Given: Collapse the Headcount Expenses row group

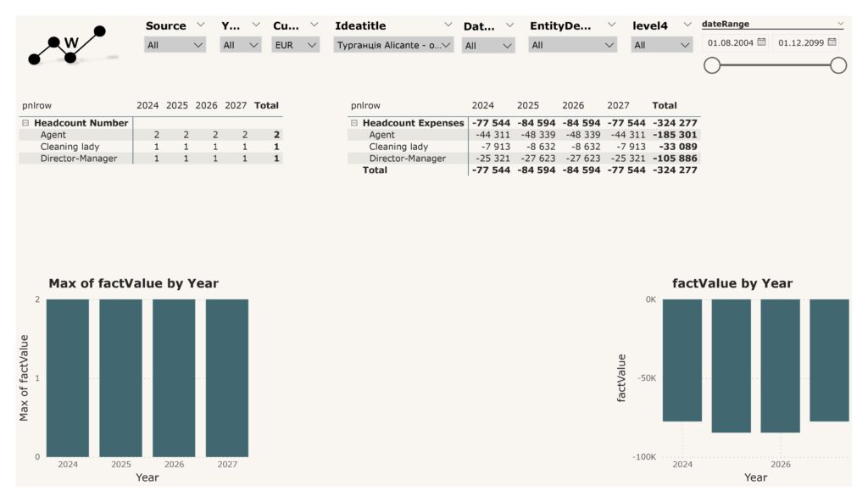Looking at the screenshot, I should point(354,123).
